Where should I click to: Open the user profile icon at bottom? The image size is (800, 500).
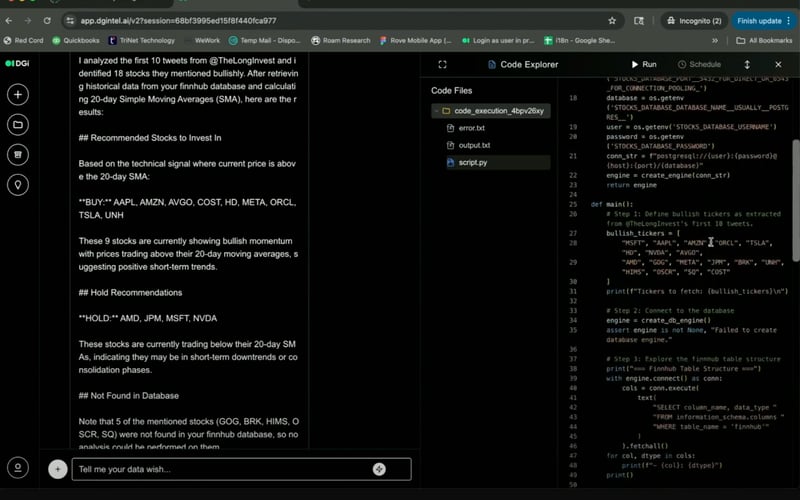(x=18, y=467)
